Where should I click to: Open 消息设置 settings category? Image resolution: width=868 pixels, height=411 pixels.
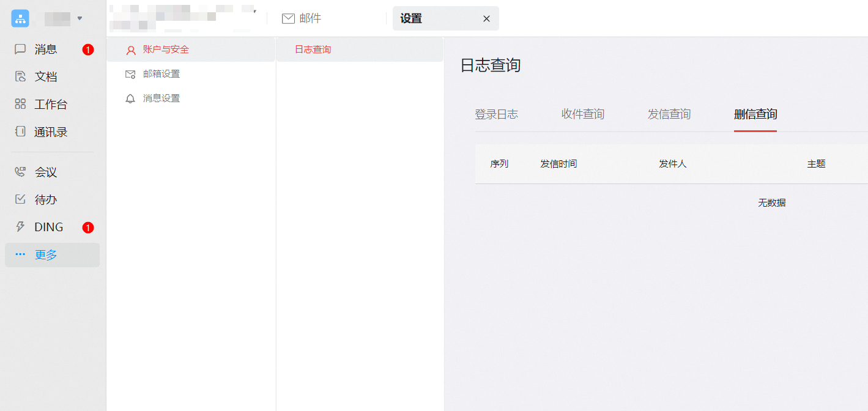[191, 98]
